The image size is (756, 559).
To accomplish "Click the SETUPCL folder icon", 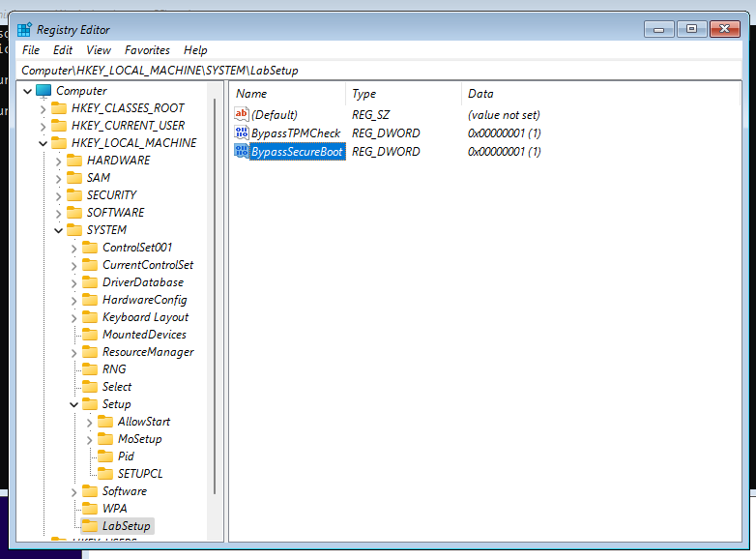I will click(x=105, y=473).
